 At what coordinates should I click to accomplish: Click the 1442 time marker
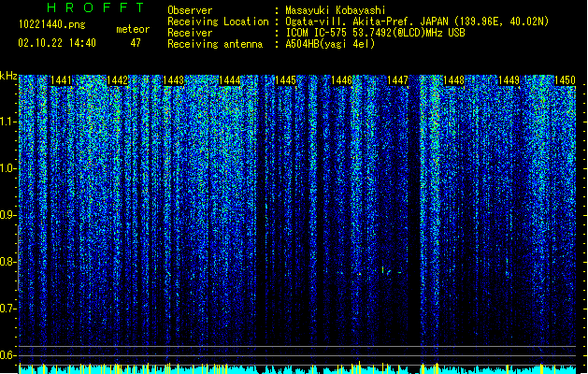point(117,80)
